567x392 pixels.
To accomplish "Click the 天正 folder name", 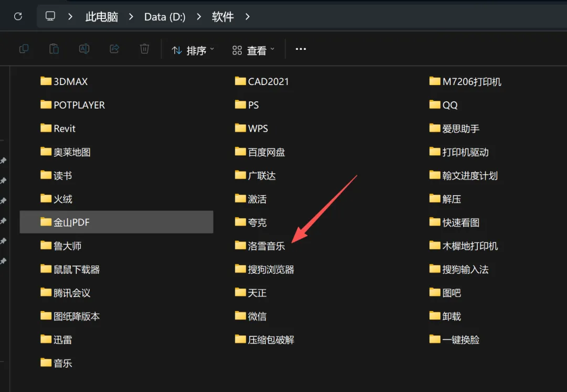I will tap(257, 293).
